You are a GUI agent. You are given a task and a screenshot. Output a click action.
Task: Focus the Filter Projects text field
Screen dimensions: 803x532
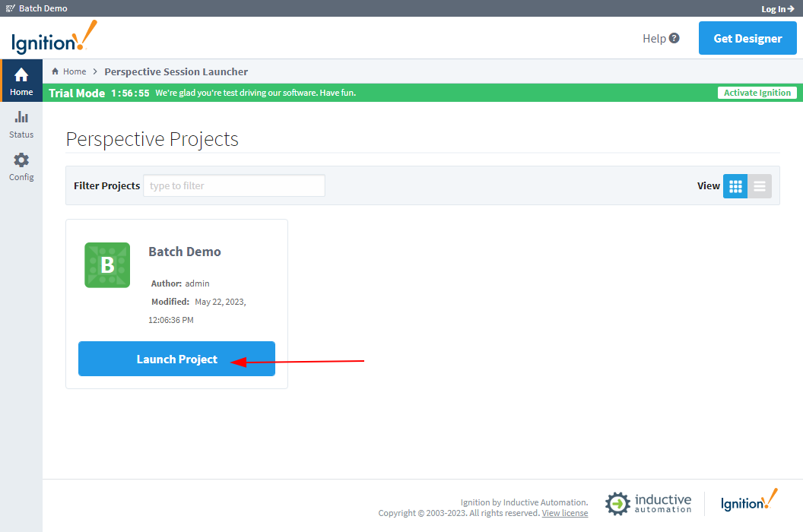(234, 185)
